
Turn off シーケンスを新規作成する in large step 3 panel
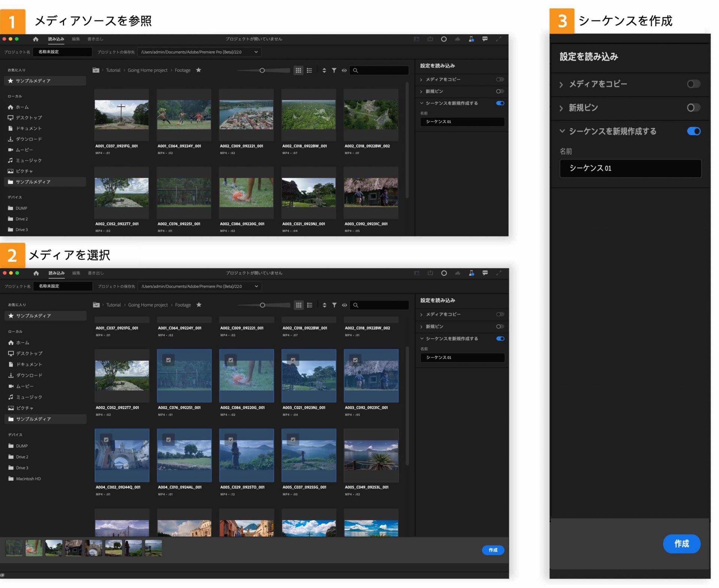click(x=694, y=131)
